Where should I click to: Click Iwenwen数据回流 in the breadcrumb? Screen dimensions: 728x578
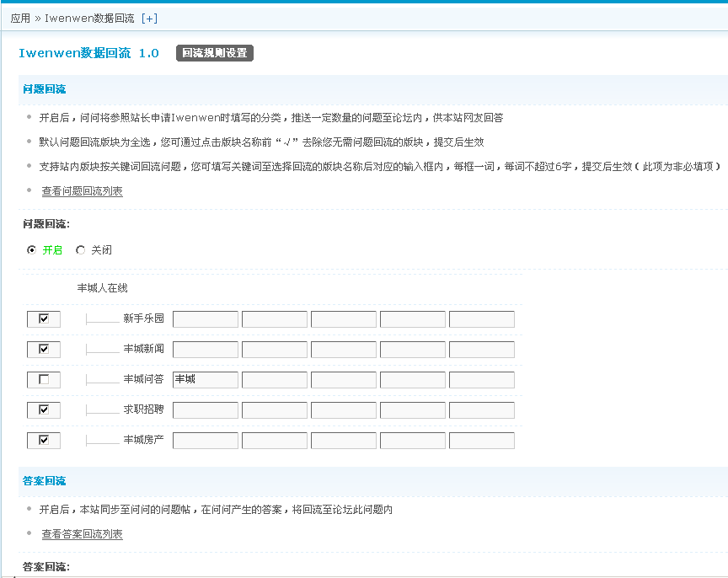pyautogui.click(x=89, y=19)
